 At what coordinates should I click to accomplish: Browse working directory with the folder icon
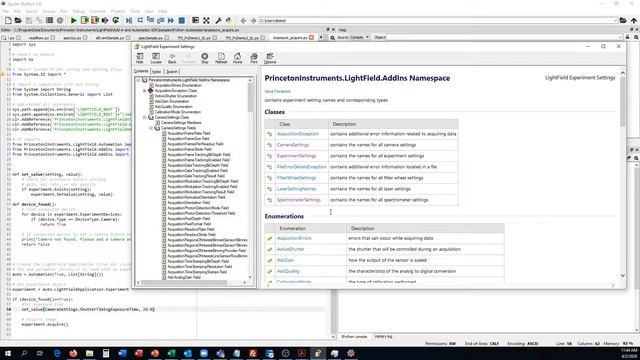[623, 20]
